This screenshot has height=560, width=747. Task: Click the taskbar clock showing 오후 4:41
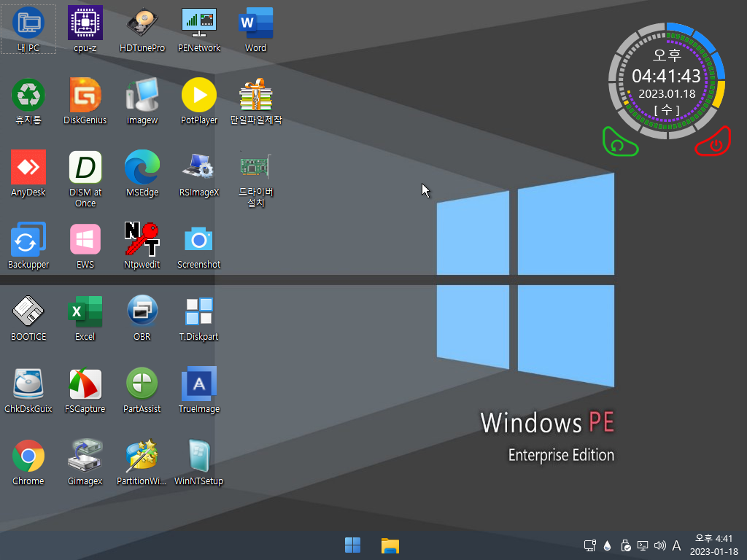pyautogui.click(x=713, y=545)
